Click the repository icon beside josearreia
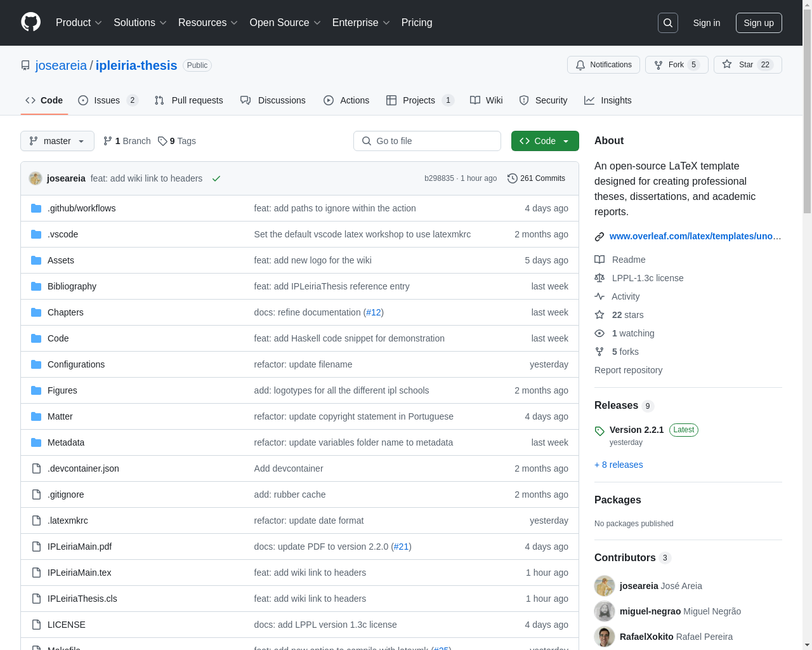The width and height of the screenshot is (812, 650). 25,65
